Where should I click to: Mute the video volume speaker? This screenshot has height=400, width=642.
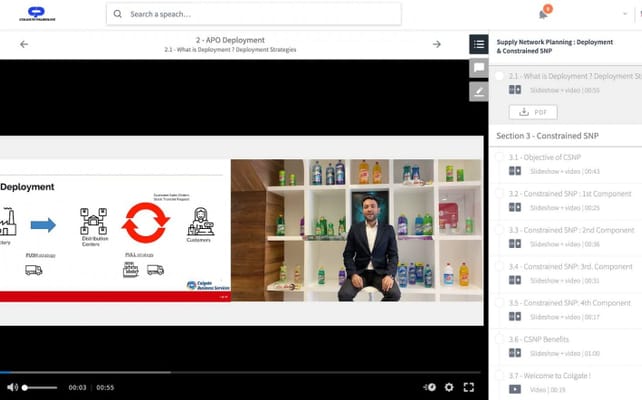pyautogui.click(x=12, y=387)
